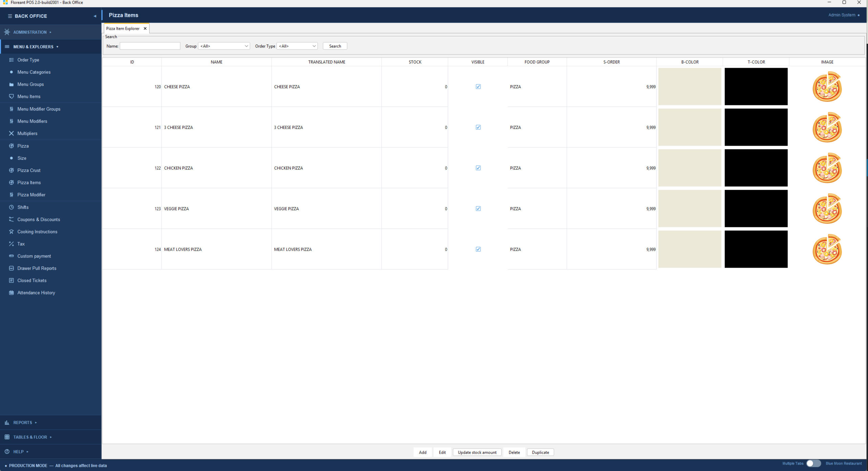Collapse sidebar with Back Office arrow
The width and height of the screenshot is (868, 471).
pos(95,16)
